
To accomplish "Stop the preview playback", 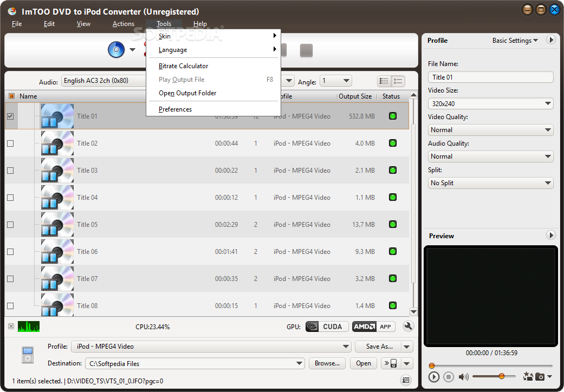I will (448, 376).
